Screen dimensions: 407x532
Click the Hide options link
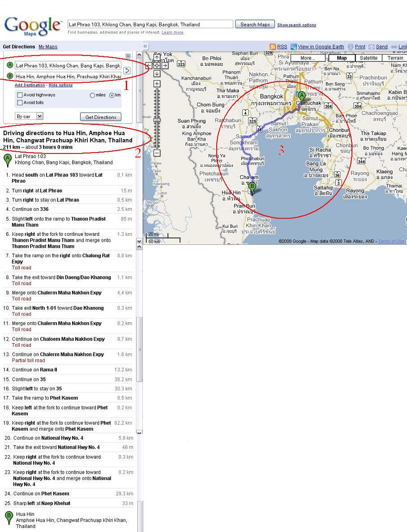(x=60, y=85)
